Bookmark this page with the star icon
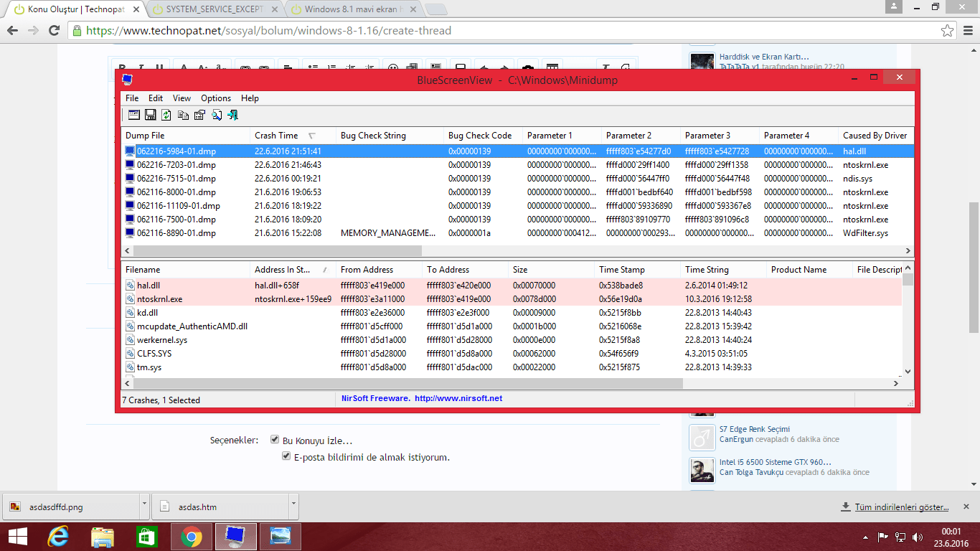This screenshot has width=980, height=551. (x=948, y=31)
